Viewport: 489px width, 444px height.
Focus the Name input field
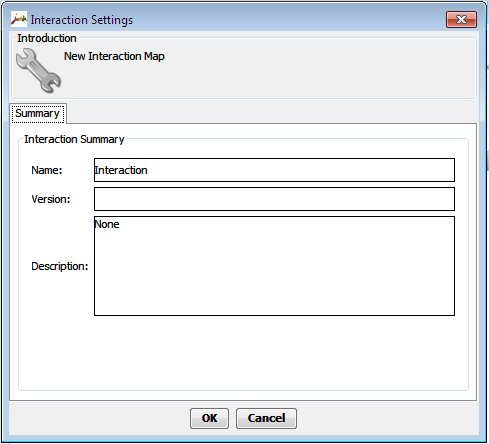pyautogui.click(x=274, y=170)
